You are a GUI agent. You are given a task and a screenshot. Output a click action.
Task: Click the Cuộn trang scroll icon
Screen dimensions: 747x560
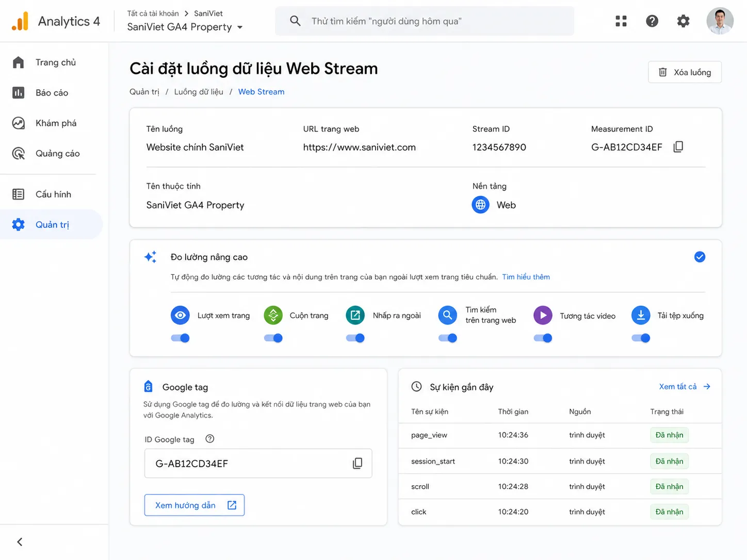pyautogui.click(x=273, y=315)
